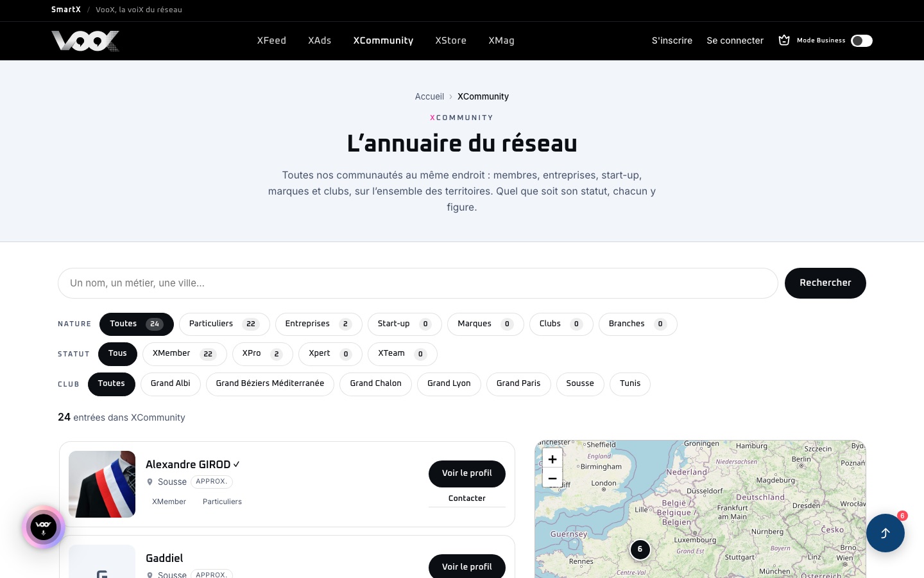Click the name, job, city search field
The height and width of the screenshot is (578, 924).
[418, 283]
